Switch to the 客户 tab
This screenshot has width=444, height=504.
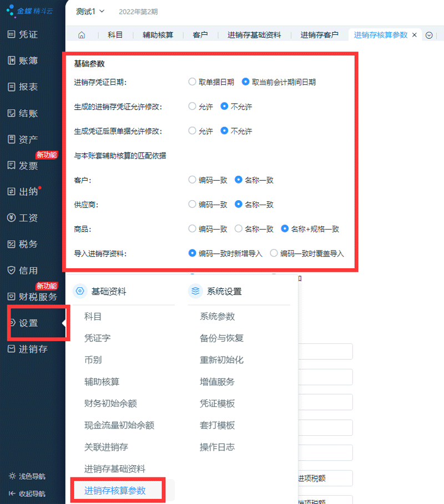[200, 35]
